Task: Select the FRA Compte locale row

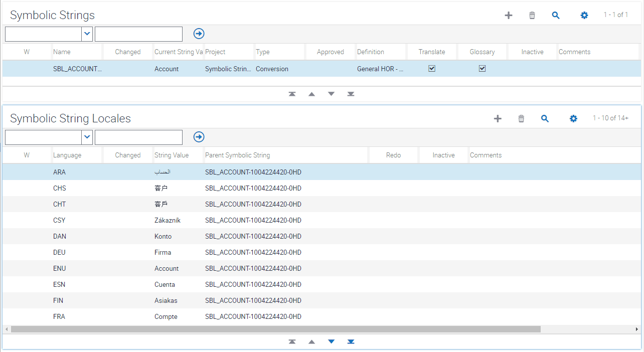Action: pos(321,316)
